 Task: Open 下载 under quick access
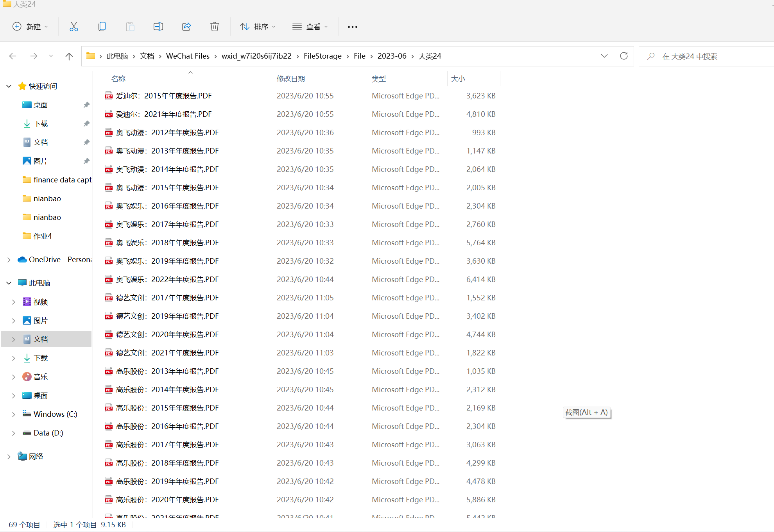click(41, 124)
